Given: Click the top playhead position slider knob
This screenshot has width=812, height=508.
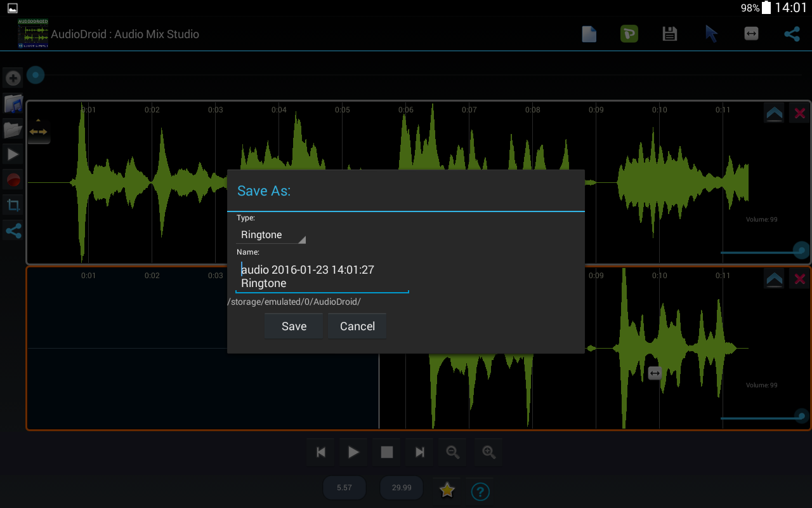Looking at the screenshot, I should (x=36, y=76).
